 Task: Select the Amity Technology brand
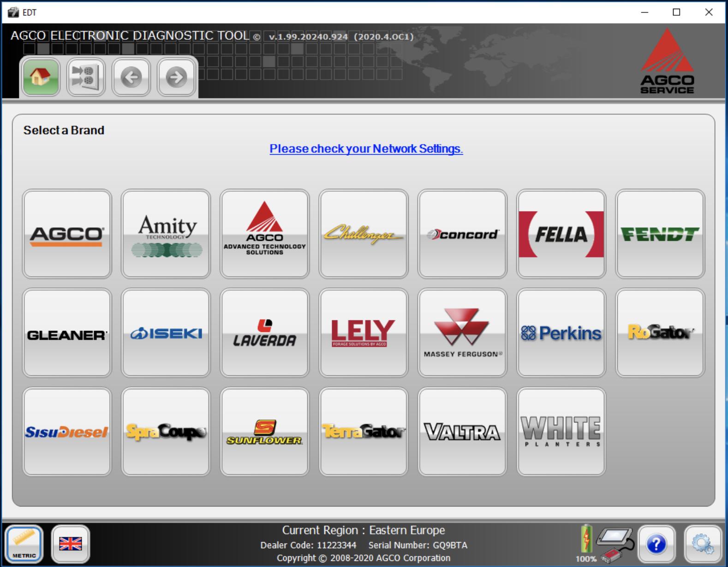click(x=166, y=234)
